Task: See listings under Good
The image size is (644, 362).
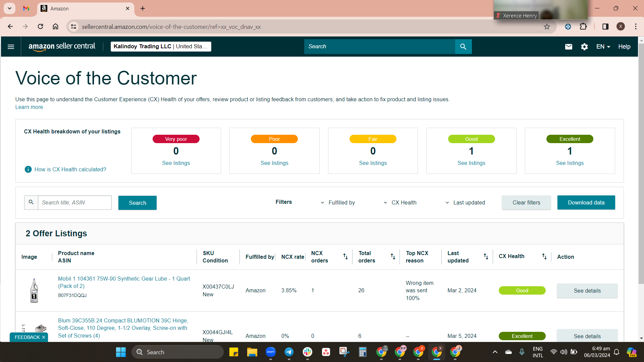Action: pos(471,163)
